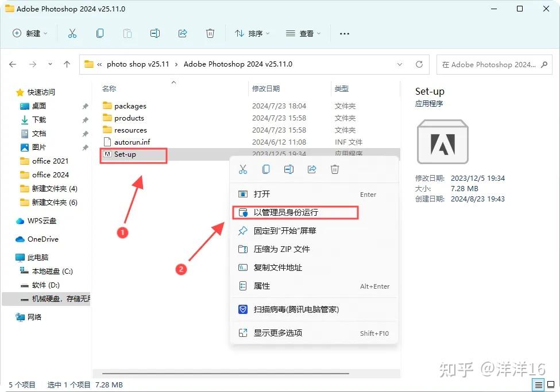This screenshot has height=392, width=560.
Task: Click the Copy icon on the toolbar
Action: tap(100, 33)
